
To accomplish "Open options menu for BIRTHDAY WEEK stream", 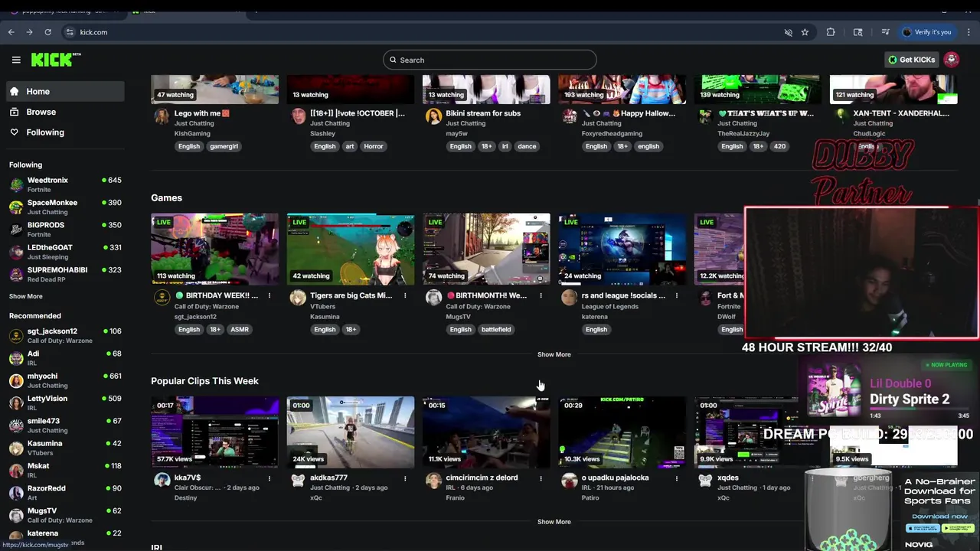I will (269, 295).
